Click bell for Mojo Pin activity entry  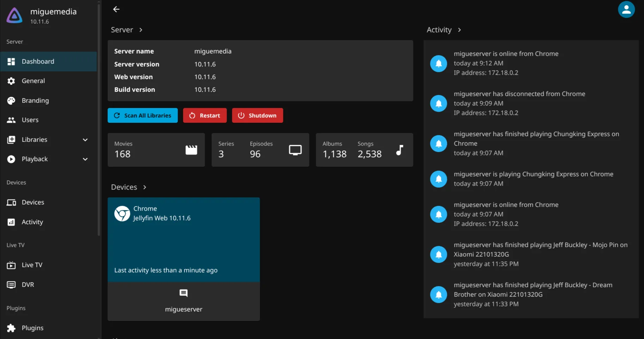pos(438,255)
